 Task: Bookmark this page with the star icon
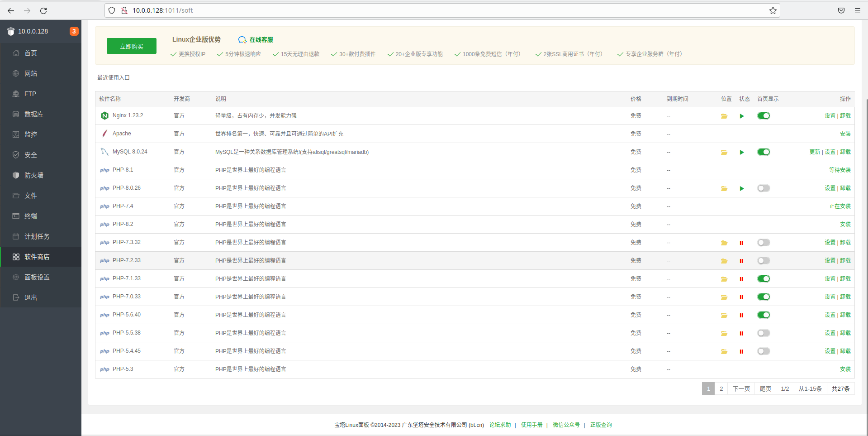point(773,10)
